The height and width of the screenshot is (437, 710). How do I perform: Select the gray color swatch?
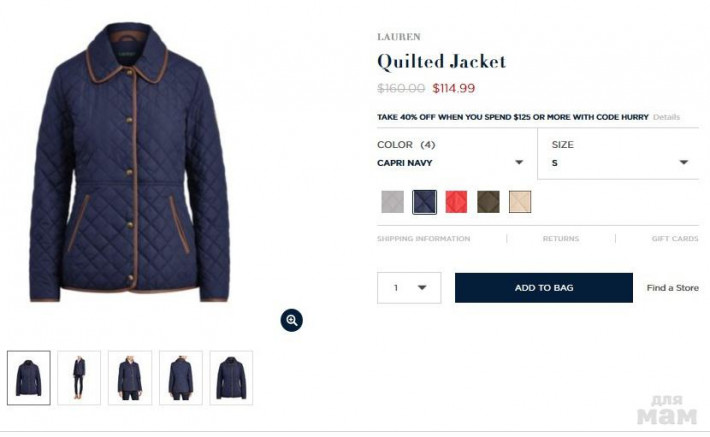coord(393,202)
